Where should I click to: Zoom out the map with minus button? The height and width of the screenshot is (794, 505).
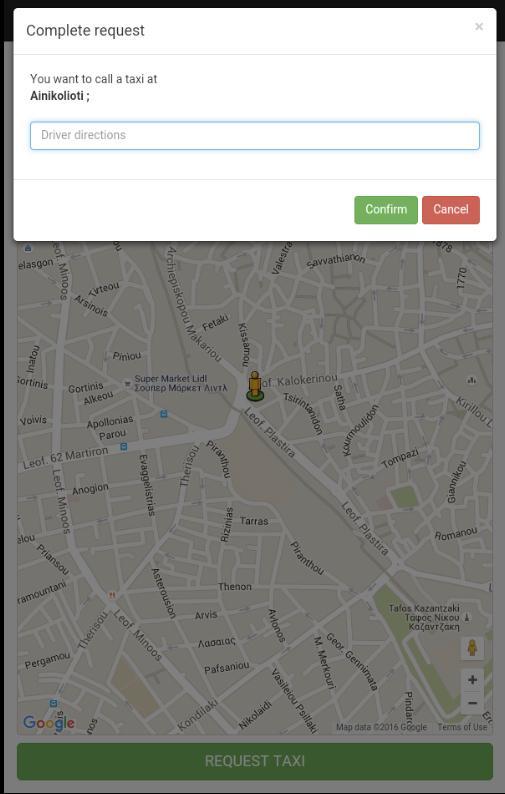(472, 703)
